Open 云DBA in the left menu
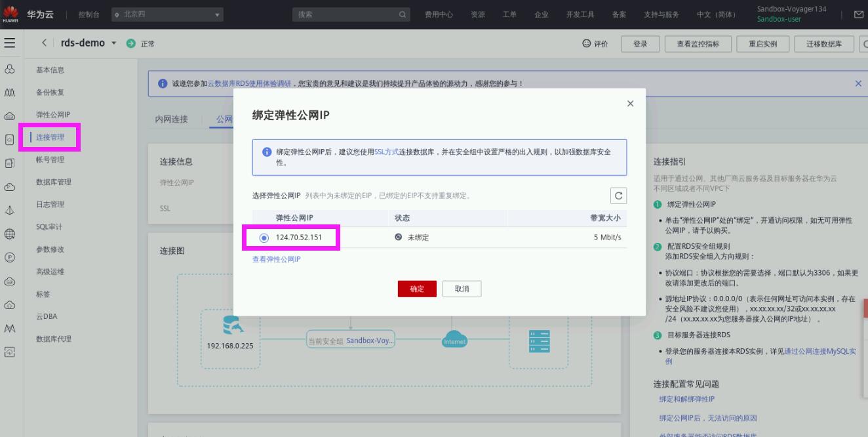Screen dimensions: 868x437 point(47,316)
